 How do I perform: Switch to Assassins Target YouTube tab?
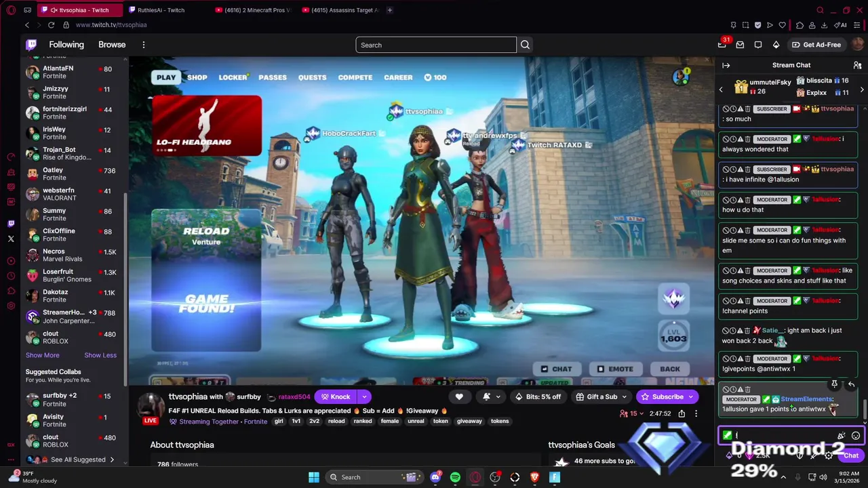pos(340,10)
